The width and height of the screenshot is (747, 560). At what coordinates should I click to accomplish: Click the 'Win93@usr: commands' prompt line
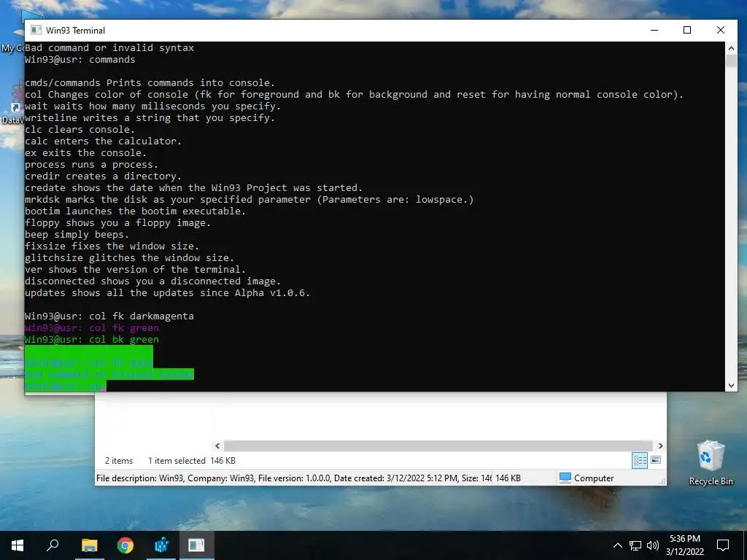(80, 60)
